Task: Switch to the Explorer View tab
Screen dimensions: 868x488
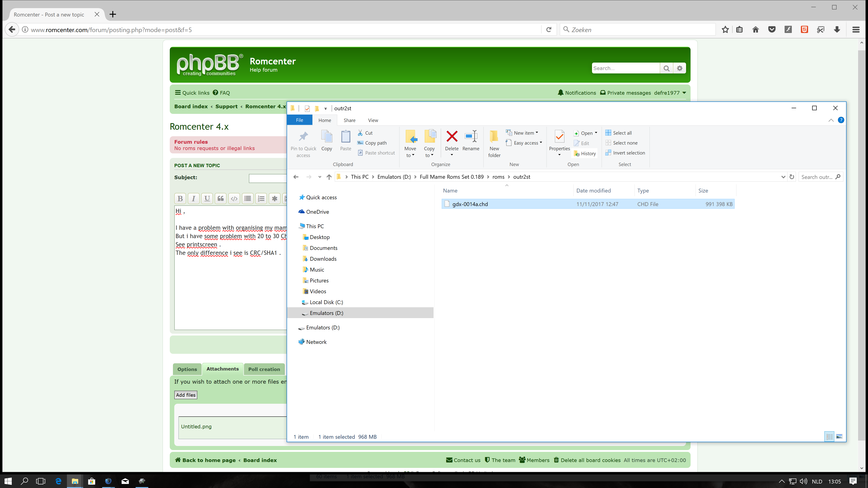Action: 373,120
